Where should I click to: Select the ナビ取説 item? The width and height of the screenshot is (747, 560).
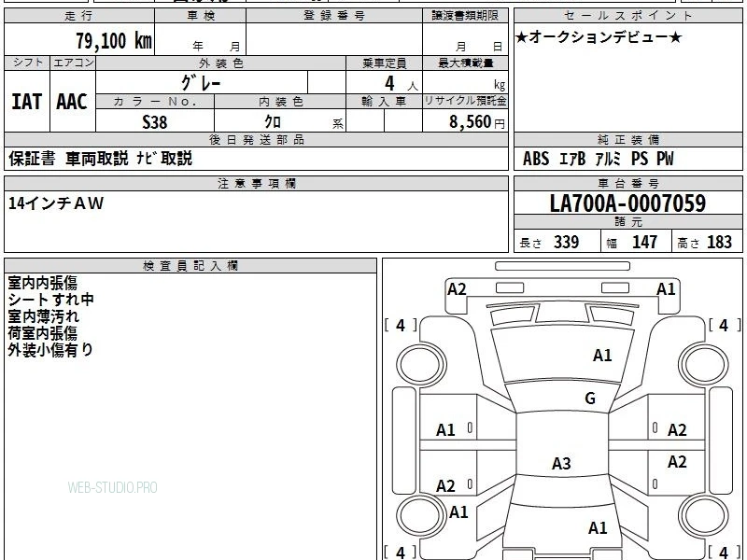pos(164,158)
